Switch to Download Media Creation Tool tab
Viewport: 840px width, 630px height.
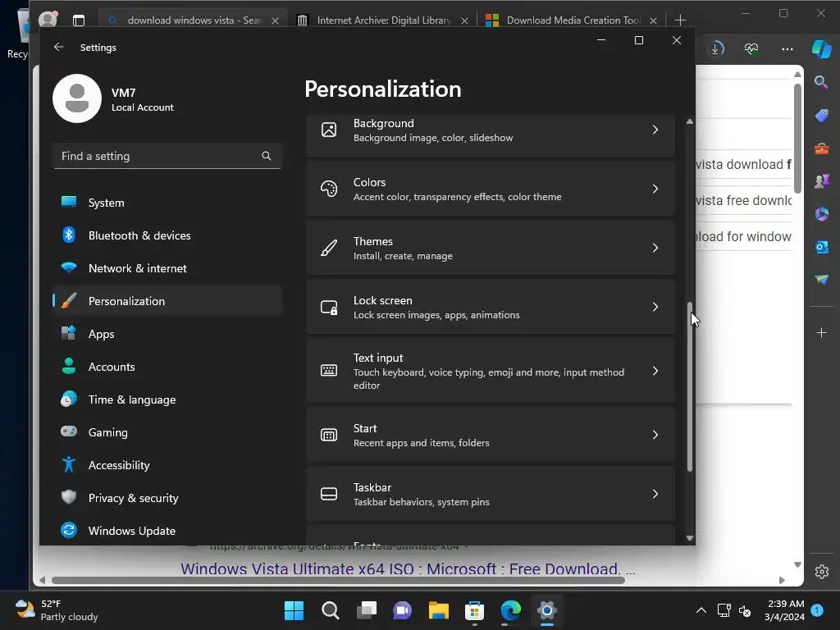[571, 21]
